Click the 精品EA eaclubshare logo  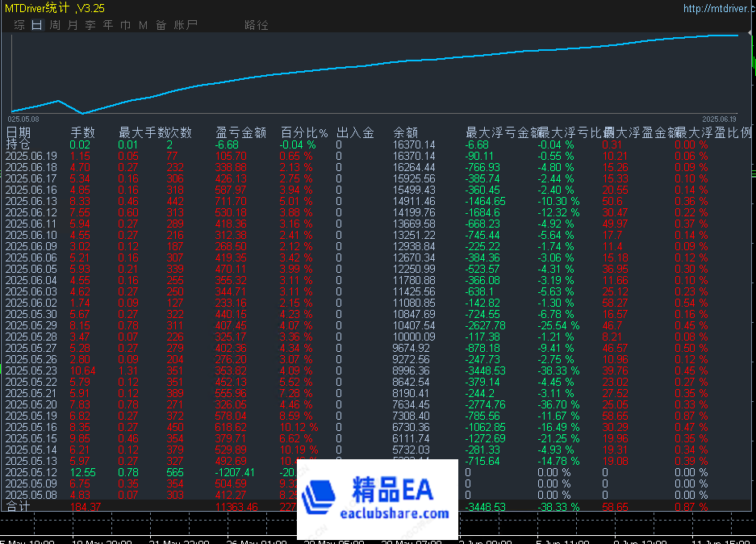tap(378, 499)
